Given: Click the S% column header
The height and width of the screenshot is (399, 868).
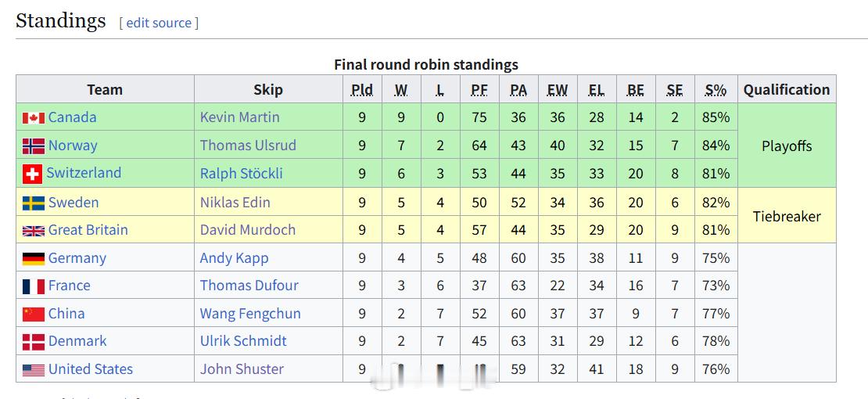Looking at the screenshot, I should click(716, 90).
